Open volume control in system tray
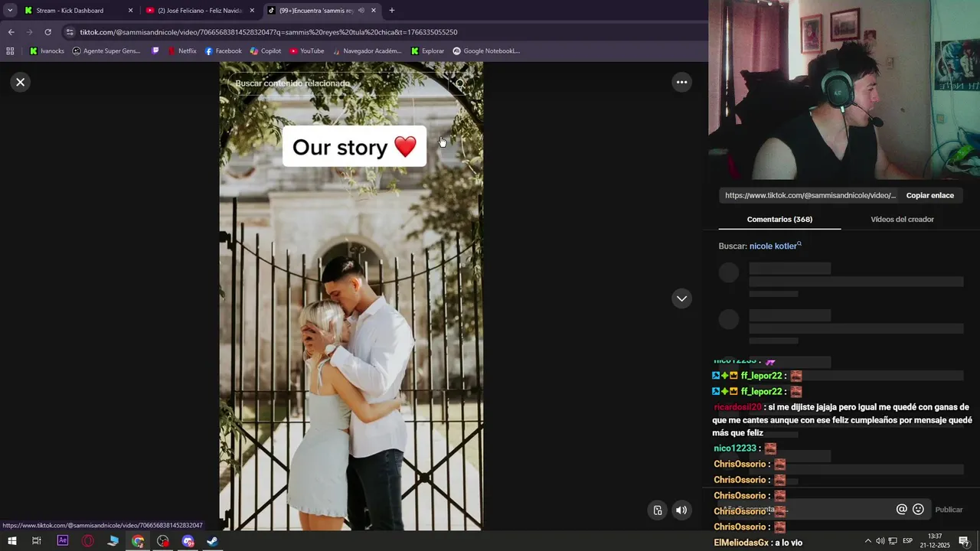Image resolution: width=980 pixels, height=551 pixels. pos(880,541)
